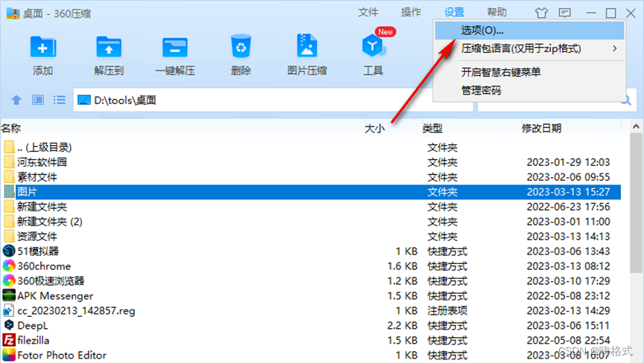Open the 操作 (Operations) menu

click(x=411, y=13)
